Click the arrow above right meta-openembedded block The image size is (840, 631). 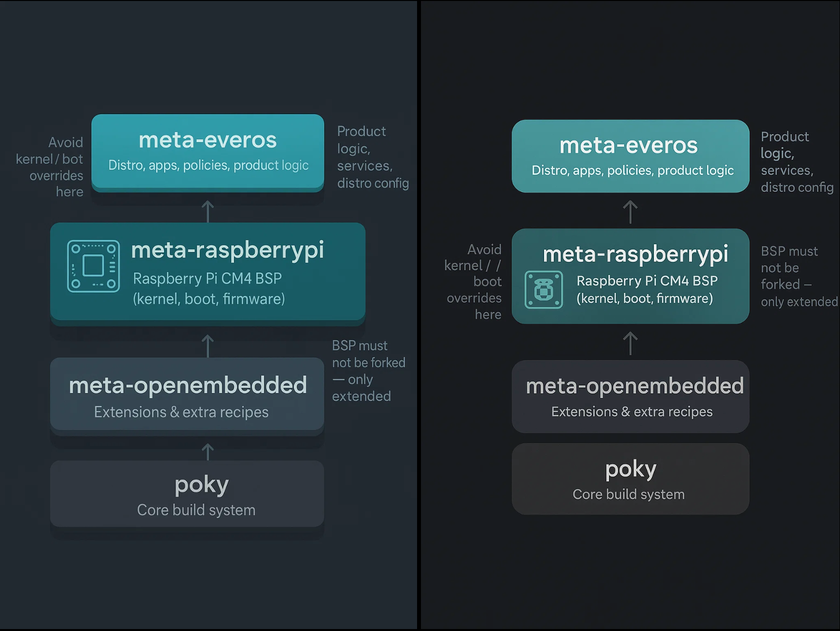point(630,343)
